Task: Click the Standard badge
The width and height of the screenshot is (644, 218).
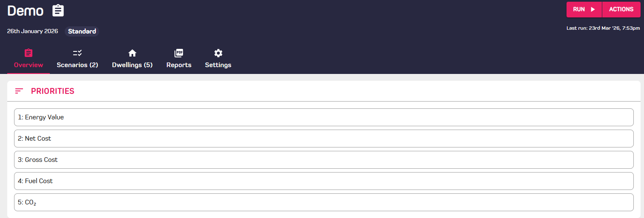Action: click(x=82, y=31)
